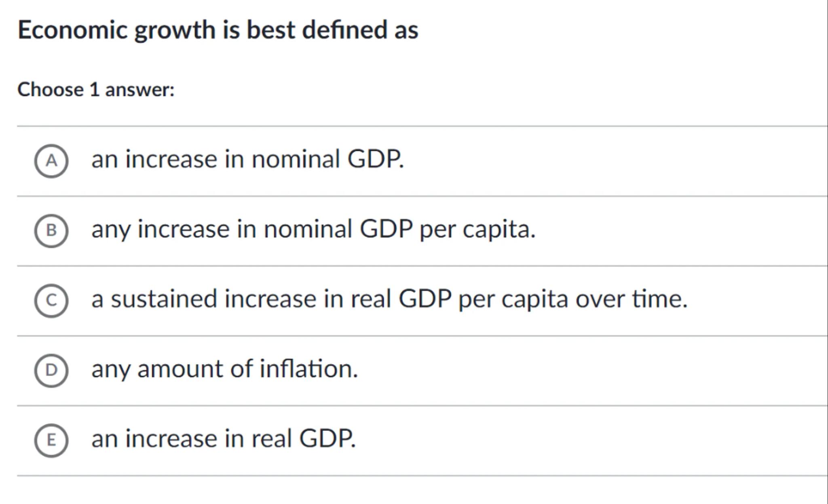Click the word 'nominal' in option A
This screenshot has width=828, height=504.
click(x=296, y=159)
